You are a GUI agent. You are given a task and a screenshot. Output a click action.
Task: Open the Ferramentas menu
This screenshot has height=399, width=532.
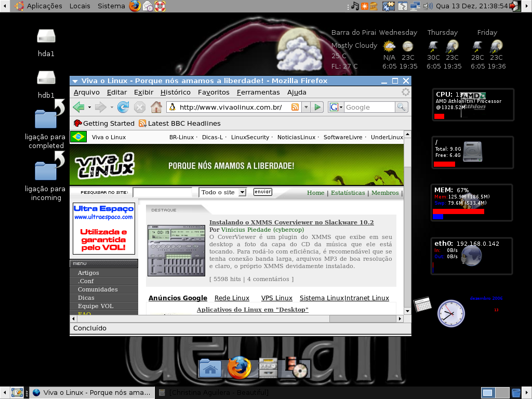(x=258, y=92)
